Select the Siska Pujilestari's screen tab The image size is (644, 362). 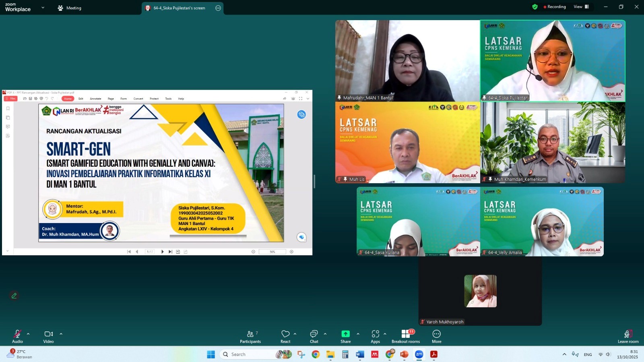tap(179, 8)
